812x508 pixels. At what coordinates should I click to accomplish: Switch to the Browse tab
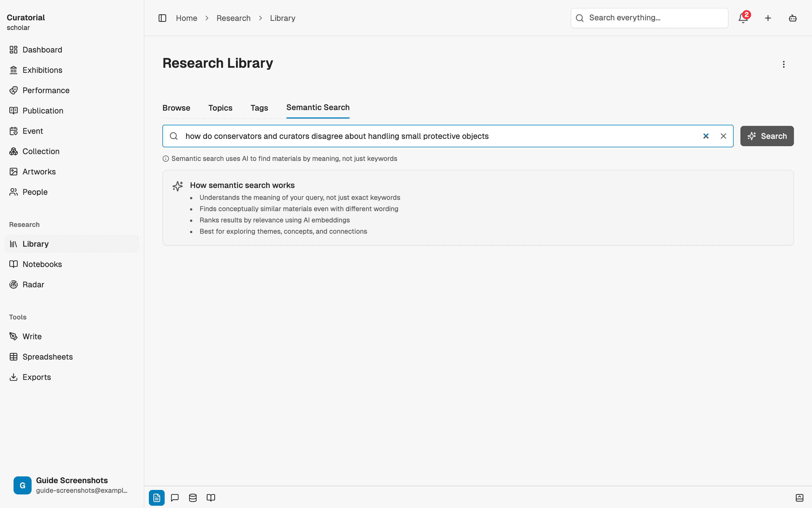coord(176,108)
